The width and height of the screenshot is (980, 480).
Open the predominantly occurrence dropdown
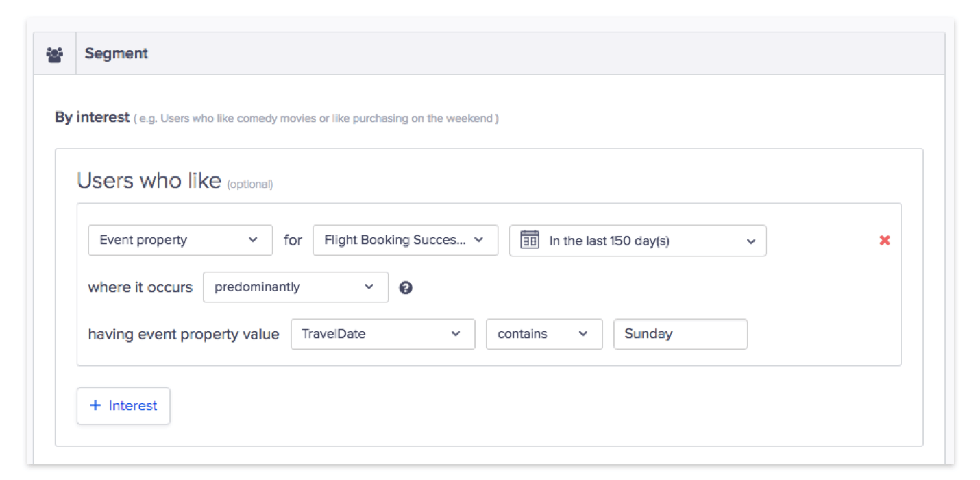(x=296, y=287)
